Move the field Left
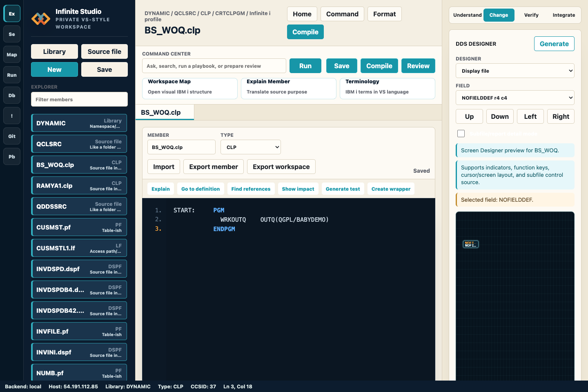Viewport: 588px width, 392px height. pyautogui.click(x=530, y=116)
